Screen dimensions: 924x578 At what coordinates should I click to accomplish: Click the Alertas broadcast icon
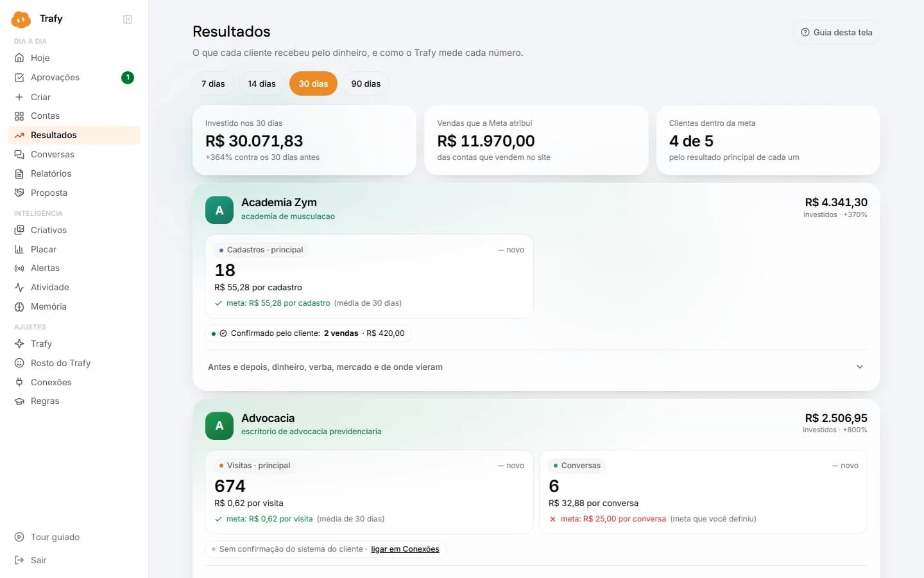click(x=19, y=268)
